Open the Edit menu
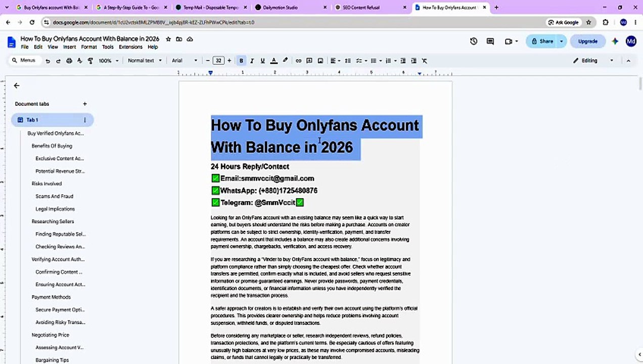 [38, 47]
